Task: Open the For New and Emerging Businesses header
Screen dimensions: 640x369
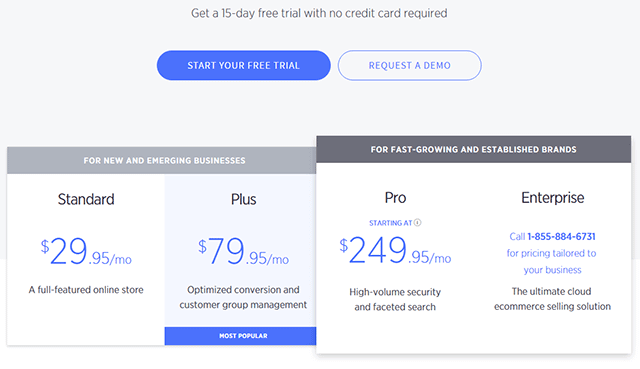Action: [162, 160]
